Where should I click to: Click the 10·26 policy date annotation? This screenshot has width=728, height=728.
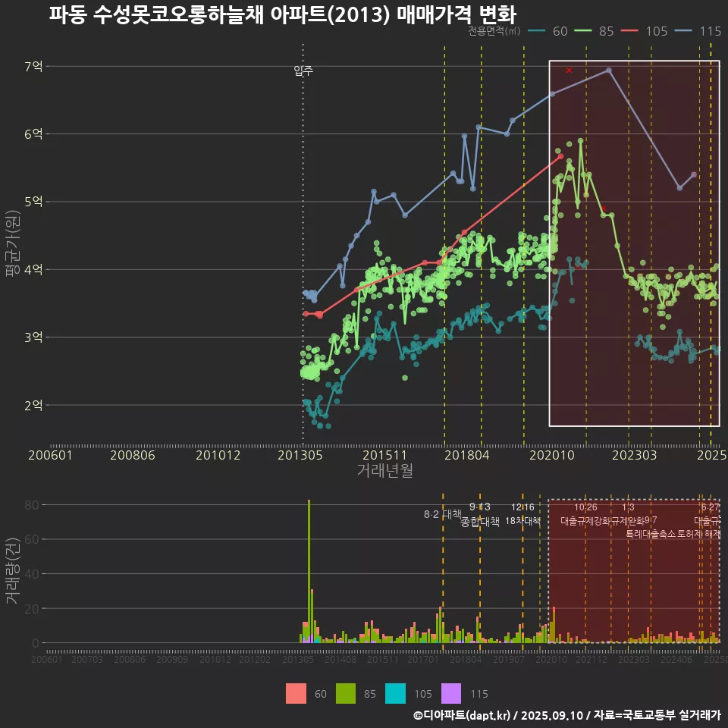pos(585,507)
